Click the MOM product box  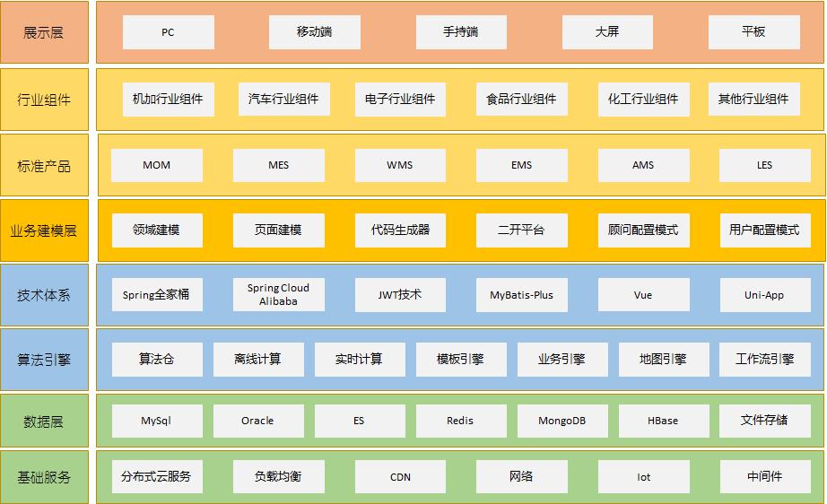(x=157, y=165)
